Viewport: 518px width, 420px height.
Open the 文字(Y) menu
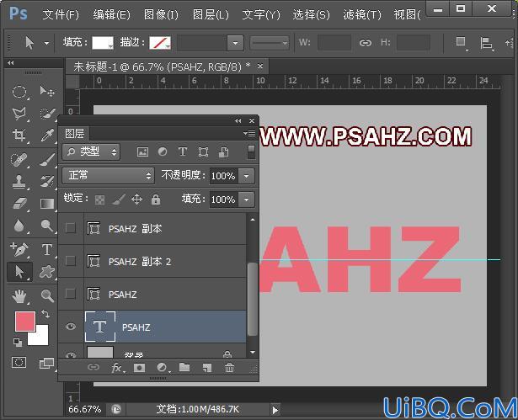pos(261,14)
